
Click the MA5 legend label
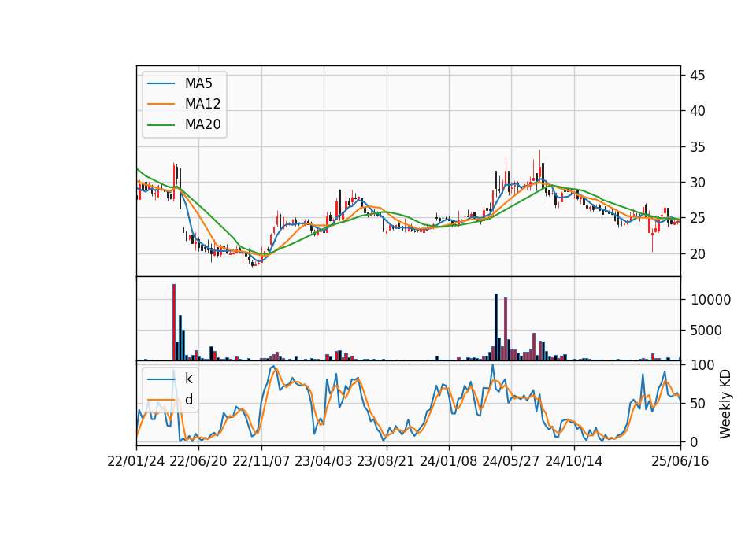(x=198, y=83)
